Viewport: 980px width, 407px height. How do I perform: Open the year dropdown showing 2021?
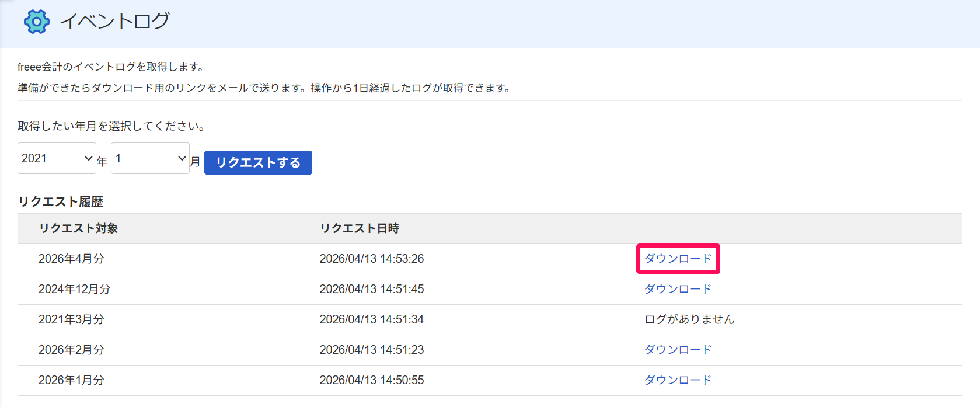click(x=57, y=158)
